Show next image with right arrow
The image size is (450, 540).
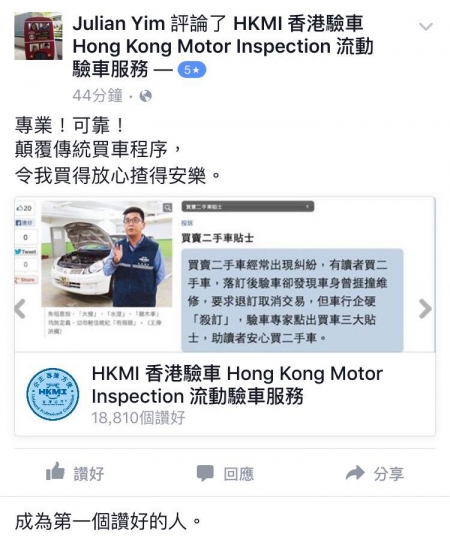point(426,308)
